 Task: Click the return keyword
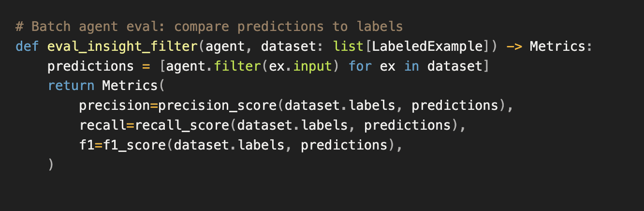(x=71, y=86)
